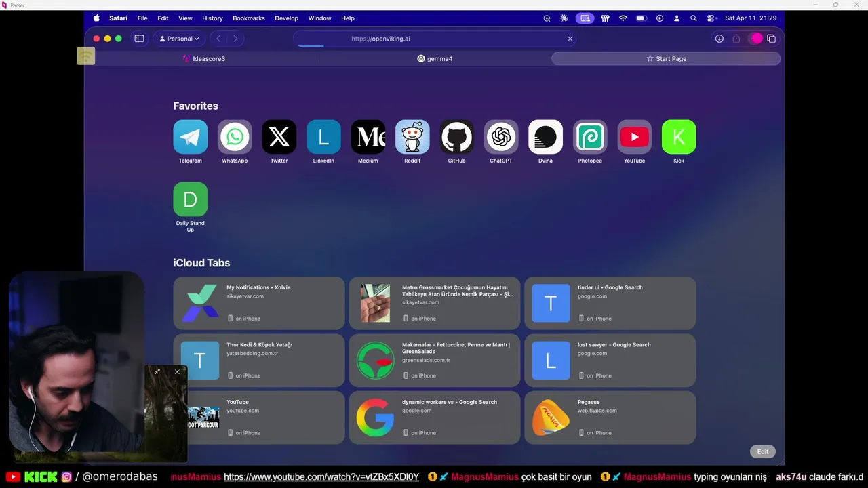868x488 pixels.
Task: Stop loading in the address bar
Action: 570,39
